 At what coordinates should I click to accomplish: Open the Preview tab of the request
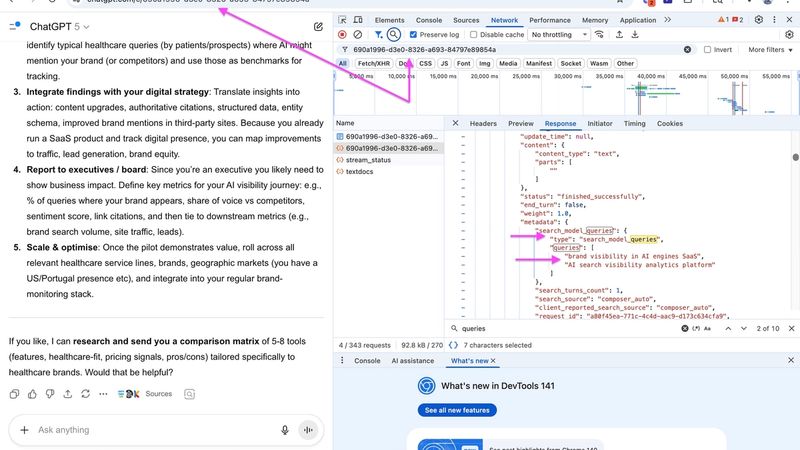pyautogui.click(x=521, y=123)
